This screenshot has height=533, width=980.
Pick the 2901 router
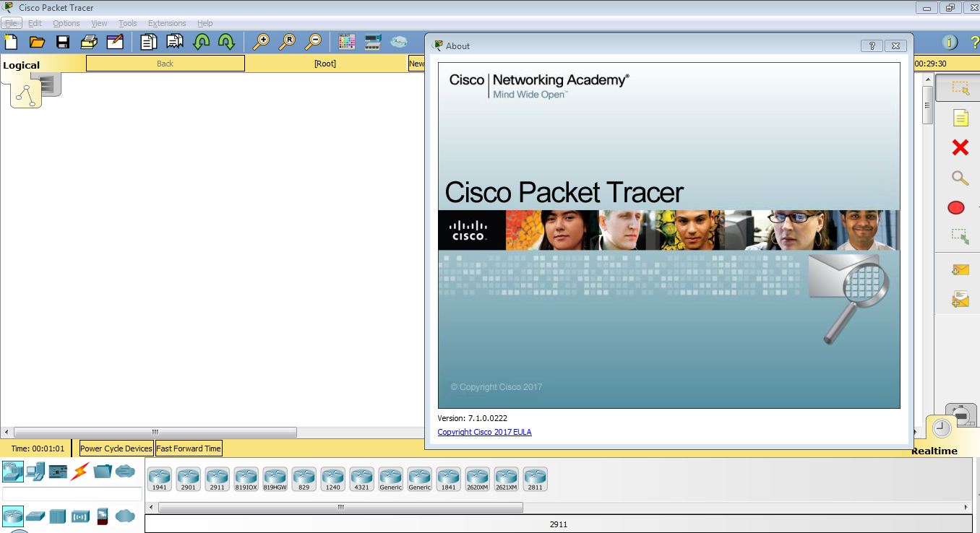click(x=189, y=480)
